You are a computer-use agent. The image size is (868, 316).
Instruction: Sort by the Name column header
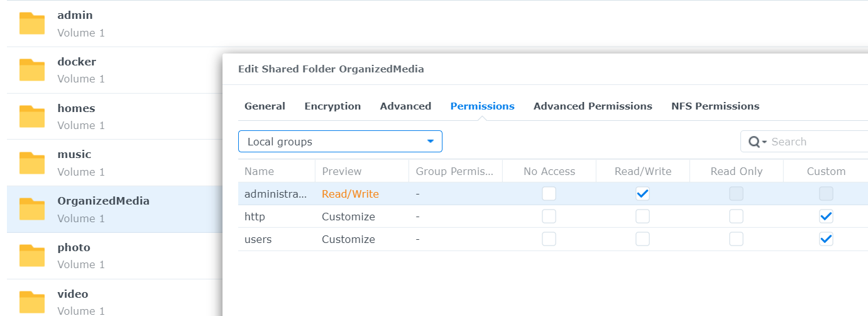[259, 171]
